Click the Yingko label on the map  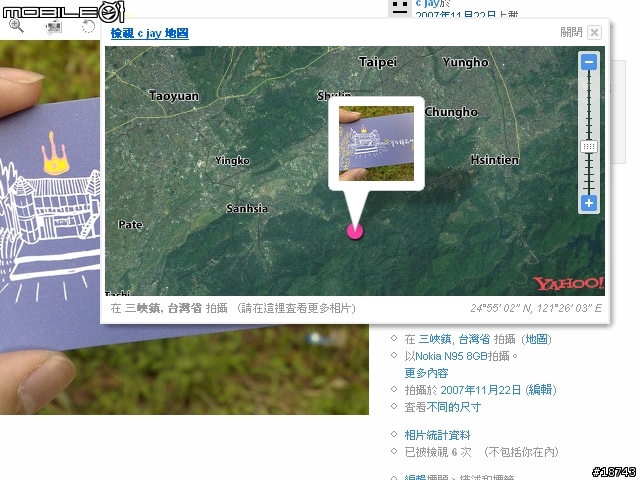coord(232,160)
